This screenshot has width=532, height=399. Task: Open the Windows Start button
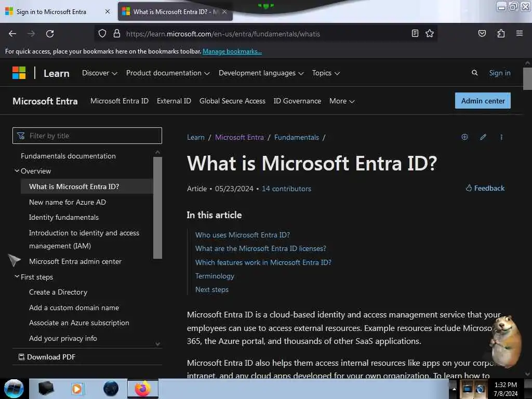pos(14,389)
